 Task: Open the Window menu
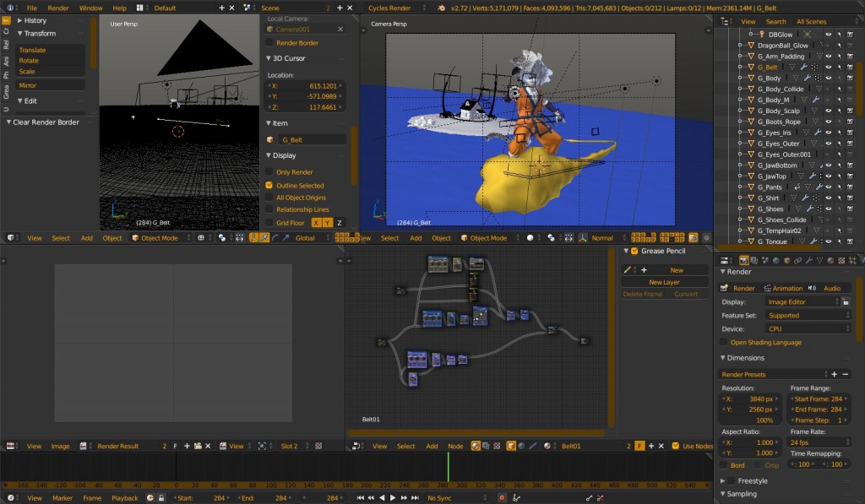90,8
